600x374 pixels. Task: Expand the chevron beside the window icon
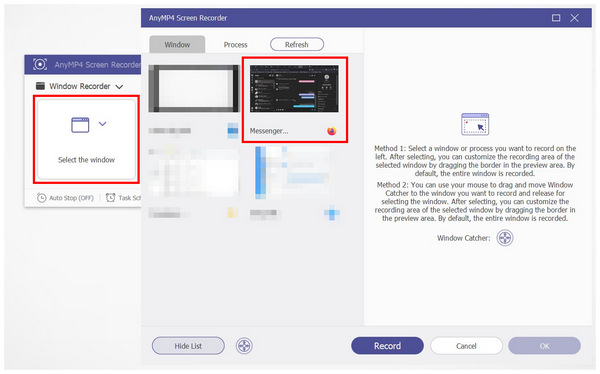pyautogui.click(x=103, y=124)
